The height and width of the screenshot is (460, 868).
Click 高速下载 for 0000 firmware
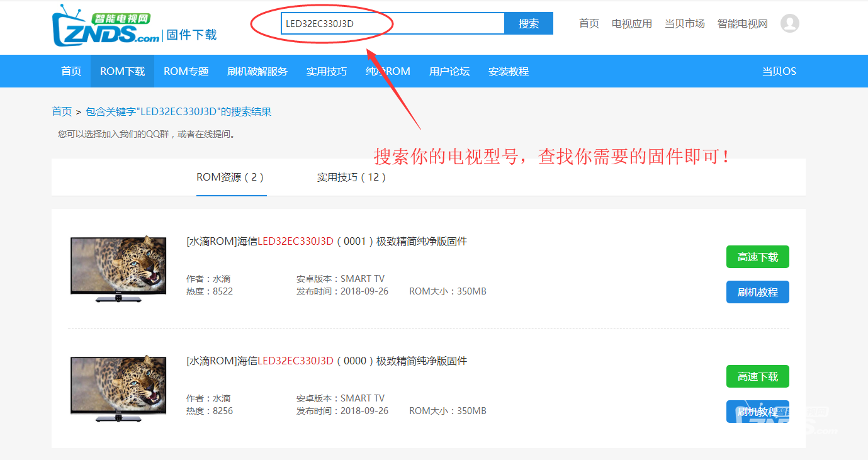(758, 376)
